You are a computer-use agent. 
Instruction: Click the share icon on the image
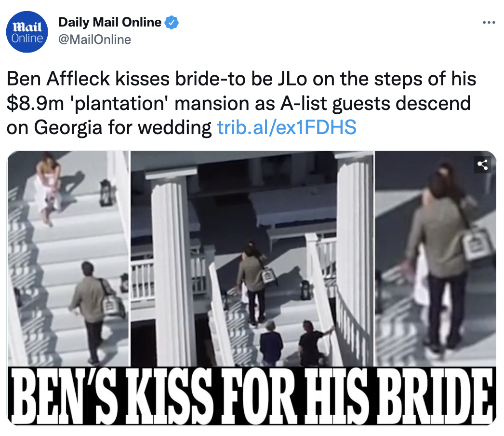(x=482, y=165)
